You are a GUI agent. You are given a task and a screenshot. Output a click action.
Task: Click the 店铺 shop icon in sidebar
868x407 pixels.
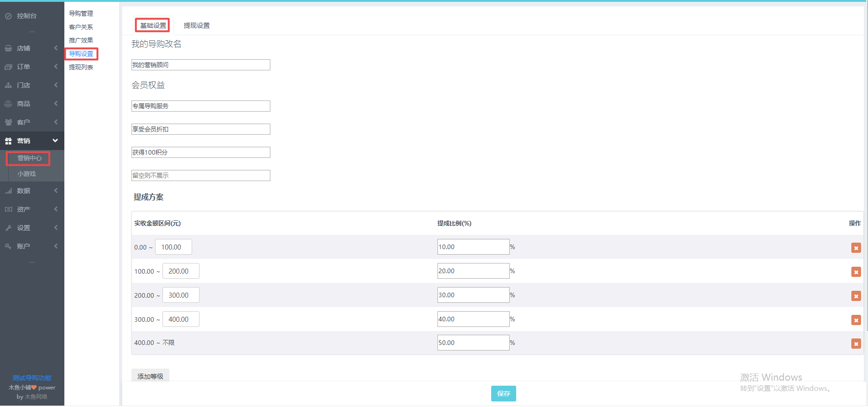click(8, 48)
